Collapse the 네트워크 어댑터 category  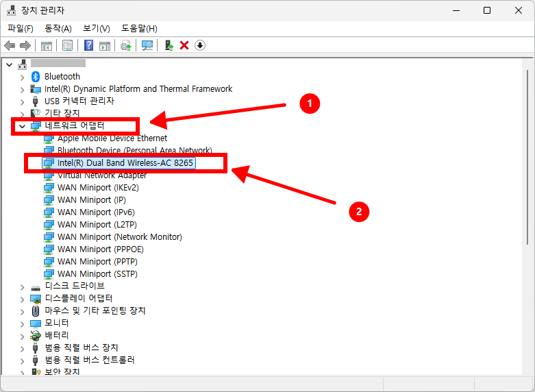pos(22,126)
